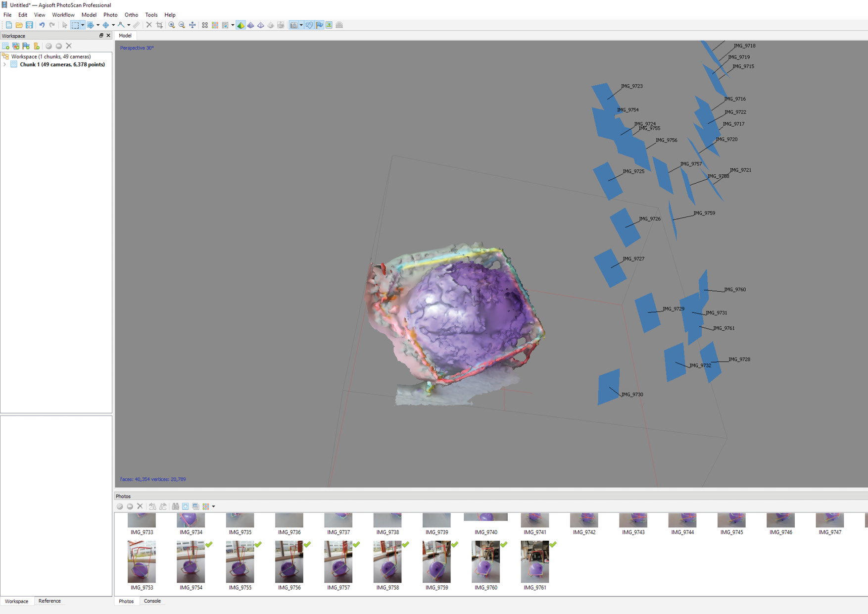
Task: Select the IMG_9760 photo thumbnail
Action: 485,562
